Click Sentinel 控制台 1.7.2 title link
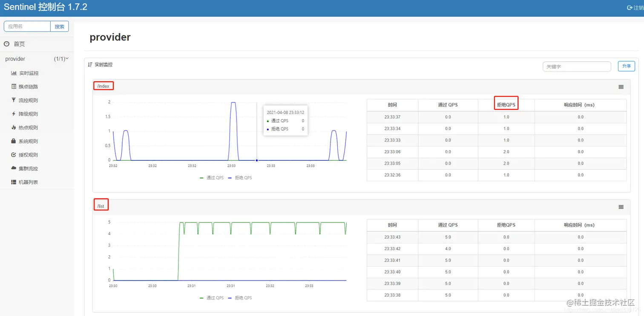Screen dimensions: 644x316 point(46,7)
